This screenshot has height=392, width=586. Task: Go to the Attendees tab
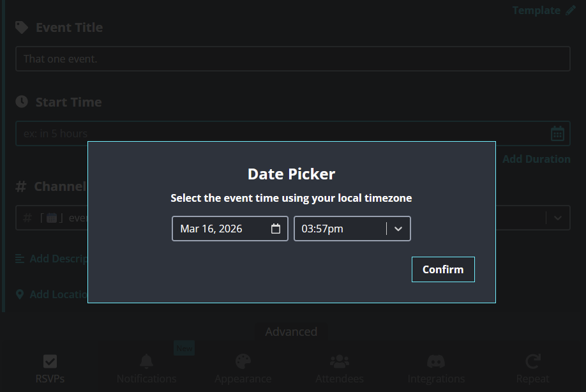340,369
